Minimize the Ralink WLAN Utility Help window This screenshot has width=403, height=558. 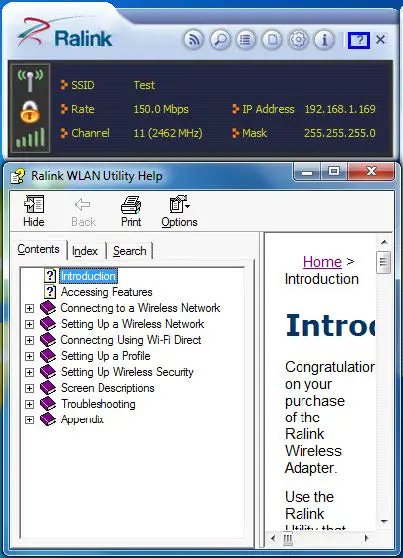(x=307, y=172)
